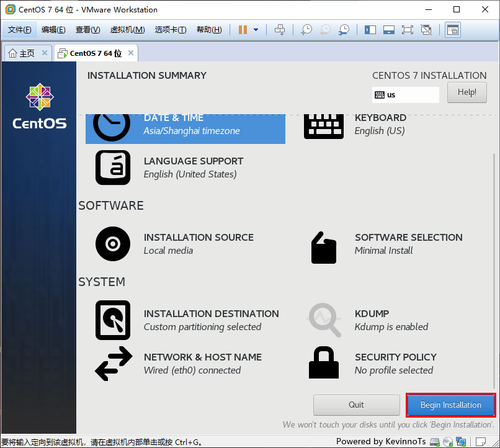Open the 虚拟机(M) menu
This screenshot has width=500, height=448.
pos(127,30)
